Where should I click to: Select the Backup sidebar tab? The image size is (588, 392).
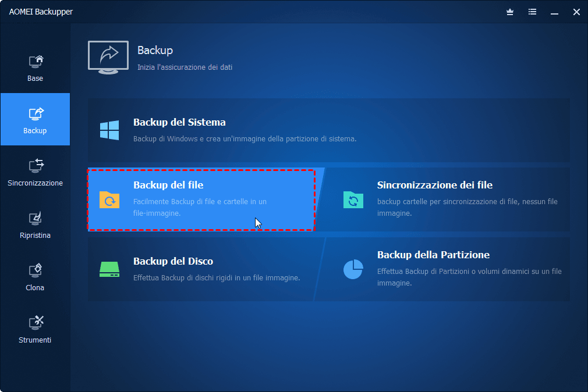pyautogui.click(x=36, y=119)
